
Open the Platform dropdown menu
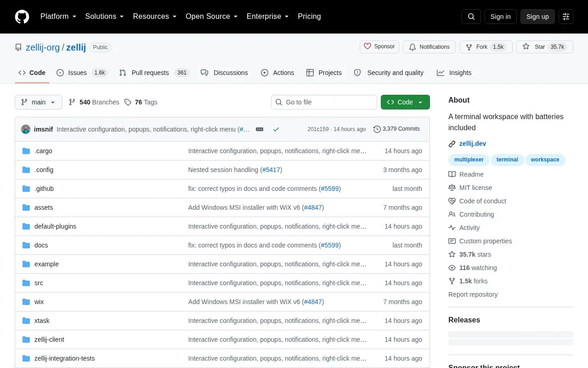58,17
